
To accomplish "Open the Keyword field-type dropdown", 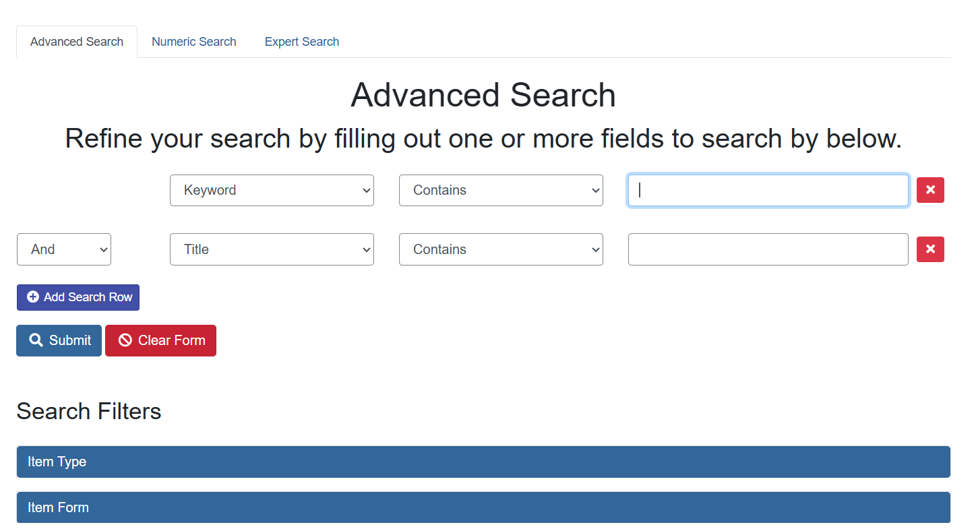I will point(272,190).
